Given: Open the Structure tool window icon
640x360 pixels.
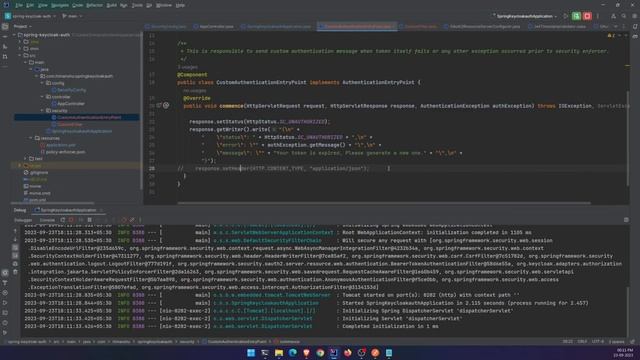Looking at the screenshot, I should [5, 47].
